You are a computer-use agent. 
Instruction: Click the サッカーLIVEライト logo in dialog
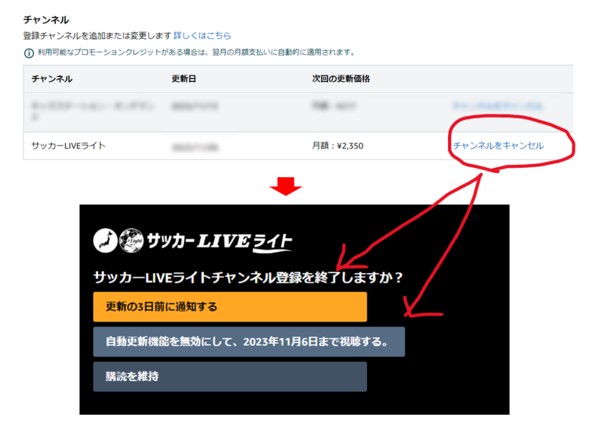point(193,241)
